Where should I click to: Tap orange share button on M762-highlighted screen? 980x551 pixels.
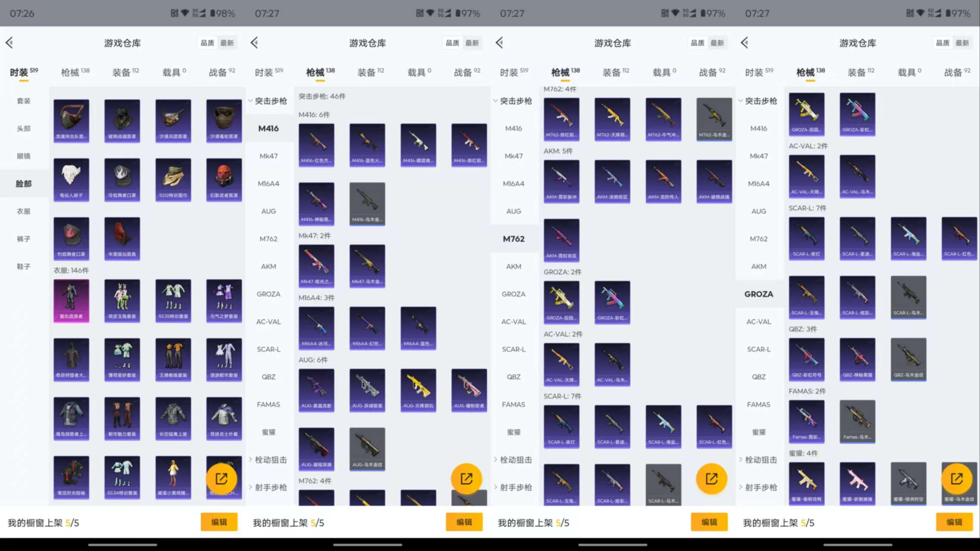711,479
